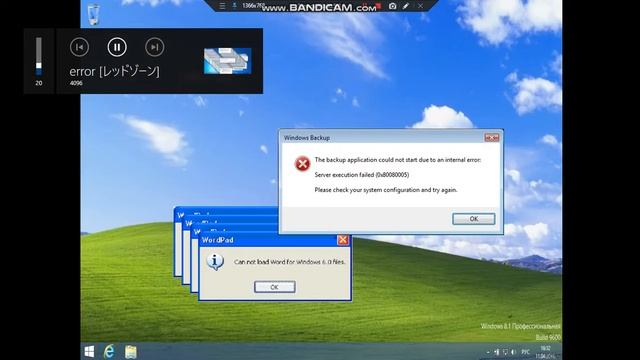Screen dimensions: 640x360
Task: Select 'Server execution failed (0x80080005)' text
Action: tap(362, 175)
